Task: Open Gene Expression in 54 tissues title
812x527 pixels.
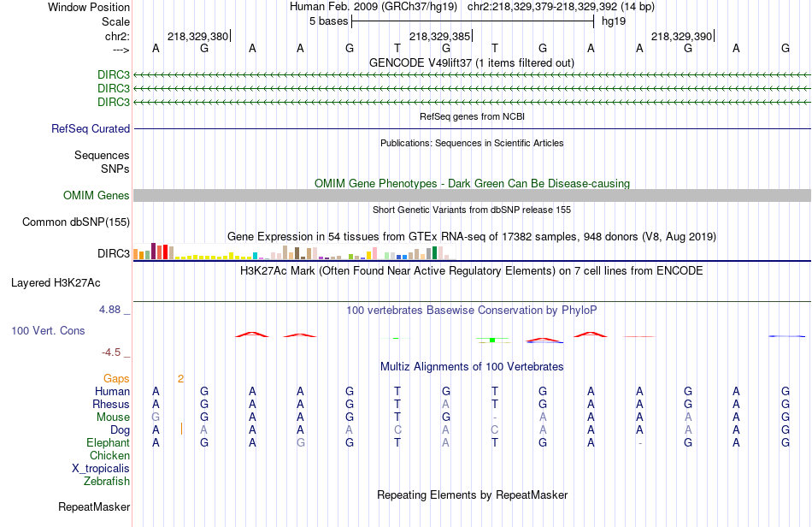Action: tap(472, 237)
